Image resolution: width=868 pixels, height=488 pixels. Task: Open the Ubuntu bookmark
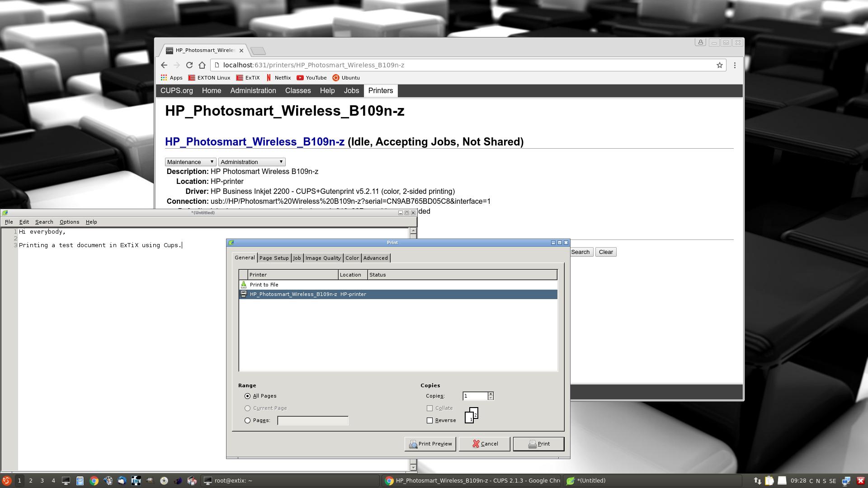click(x=346, y=78)
